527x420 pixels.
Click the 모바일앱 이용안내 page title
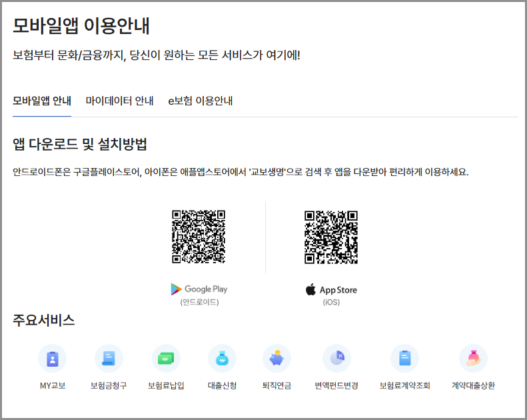click(x=81, y=26)
